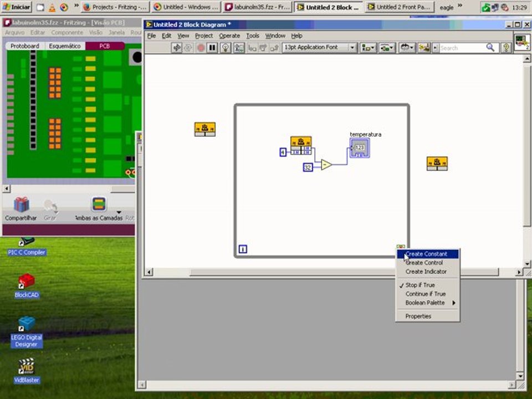Switch to Projects - Fritzing taskbar item
This screenshot has width=532, height=399.
pyautogui.click(x=116, y=7)
